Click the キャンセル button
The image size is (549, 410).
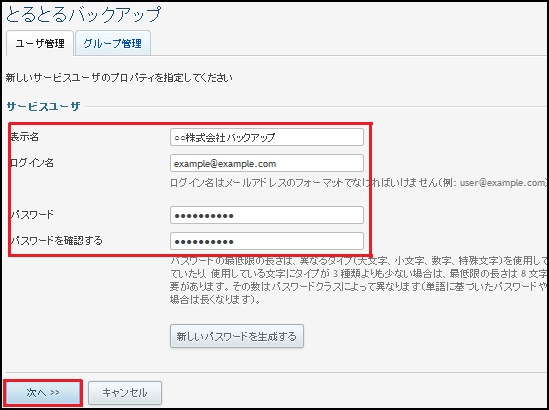tap(125, 393)
